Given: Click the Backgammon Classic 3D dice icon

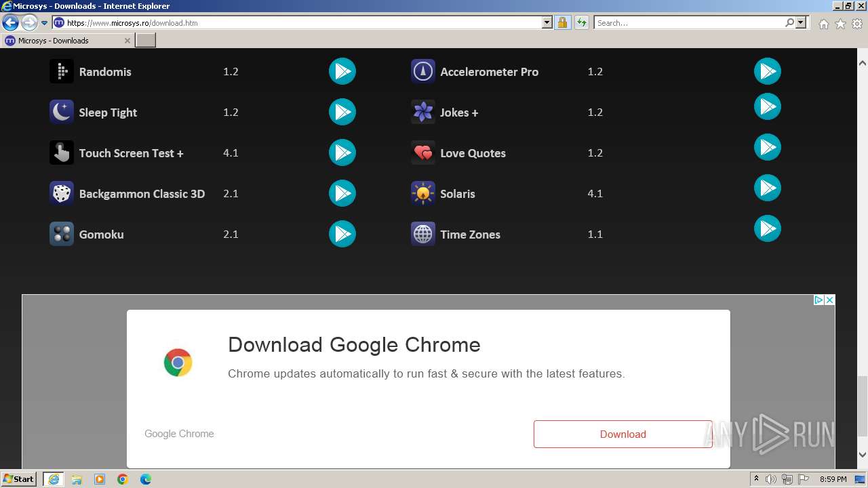Looking at the screenshot, I should (62, 193).
